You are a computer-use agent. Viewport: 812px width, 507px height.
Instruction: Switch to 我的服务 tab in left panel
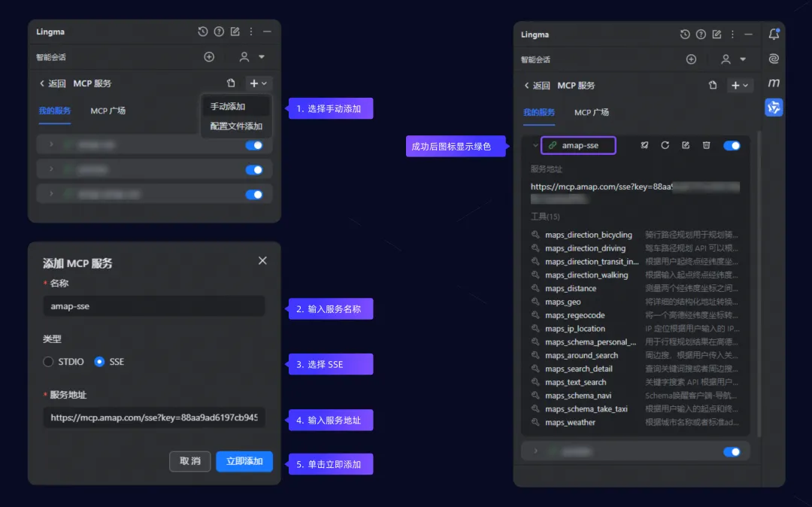coord(54,111)
